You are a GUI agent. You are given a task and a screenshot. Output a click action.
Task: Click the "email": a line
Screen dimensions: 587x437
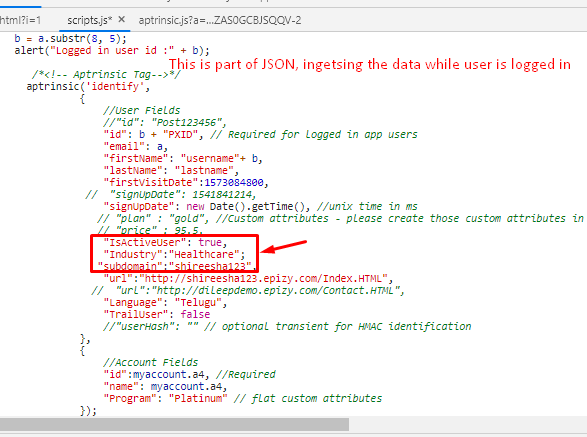136,146
